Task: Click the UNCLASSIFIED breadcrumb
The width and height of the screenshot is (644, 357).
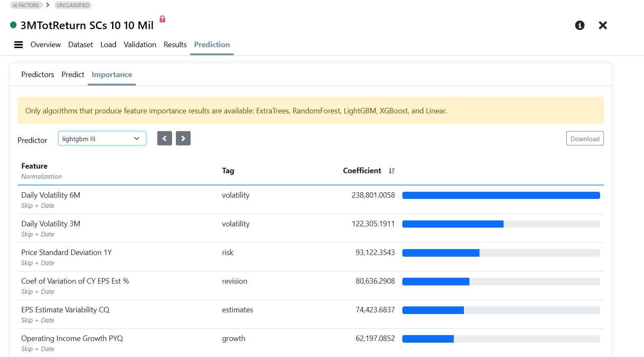Action: click(73, 5)
